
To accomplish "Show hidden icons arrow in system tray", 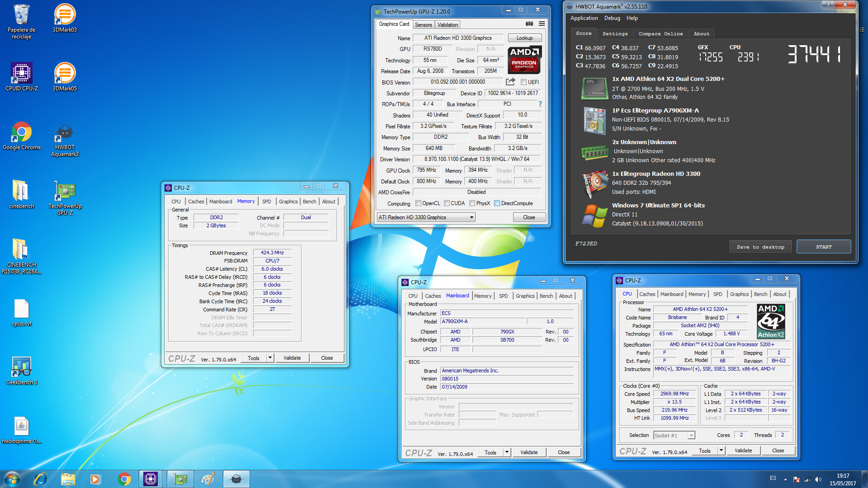I will click(x=785, y=479).
